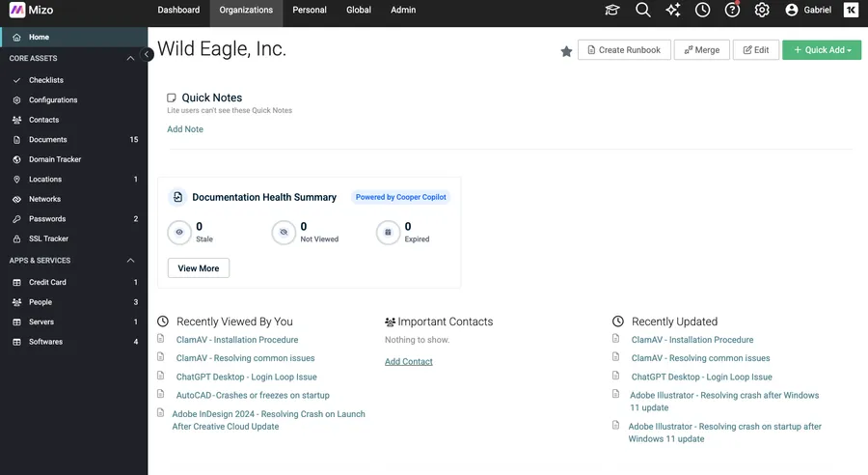Click the Add Note link

[x=185, y=129]
